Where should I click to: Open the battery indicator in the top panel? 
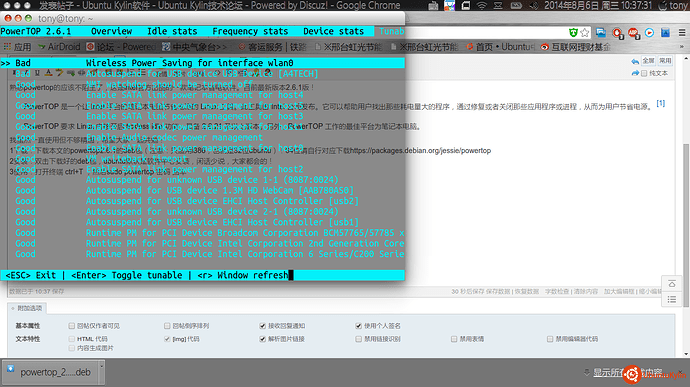point(516,5)
